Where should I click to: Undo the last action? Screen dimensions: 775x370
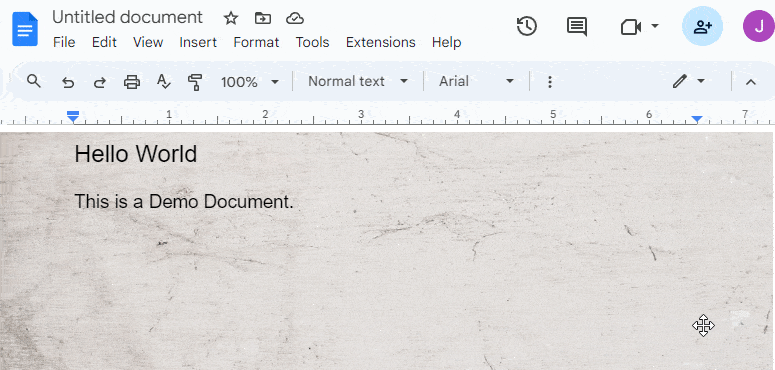coord(68,82)
